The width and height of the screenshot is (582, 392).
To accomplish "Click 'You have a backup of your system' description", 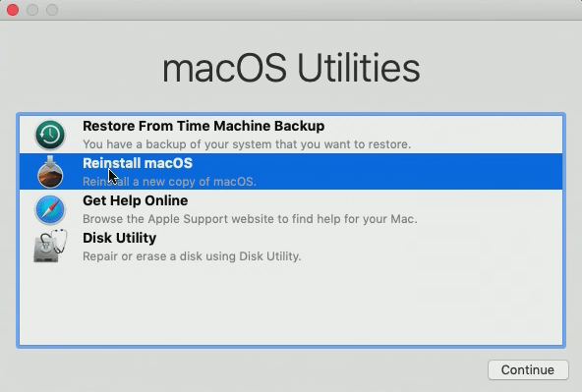I will coord(247,144).
